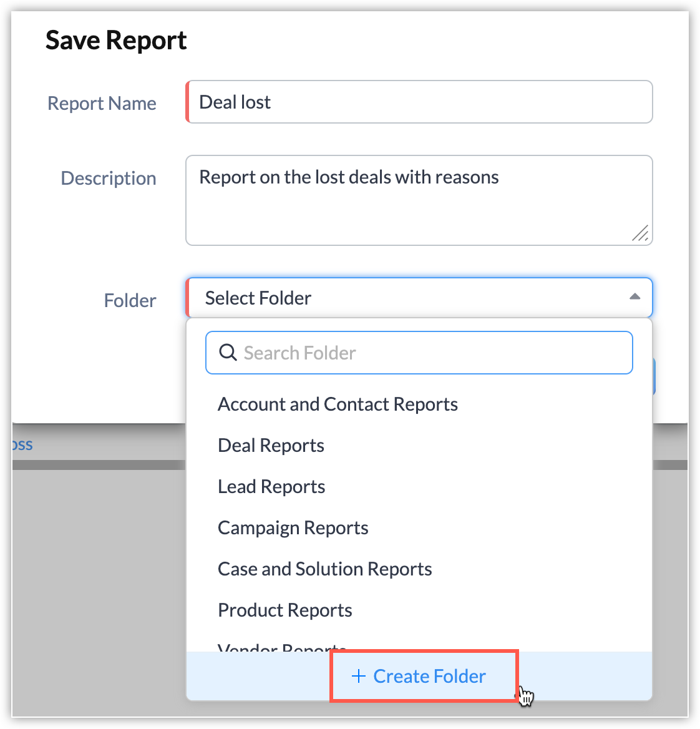Click the Report Name label
Screen dimensions: 700x729
pyautogui.click(x=102, y=104)
